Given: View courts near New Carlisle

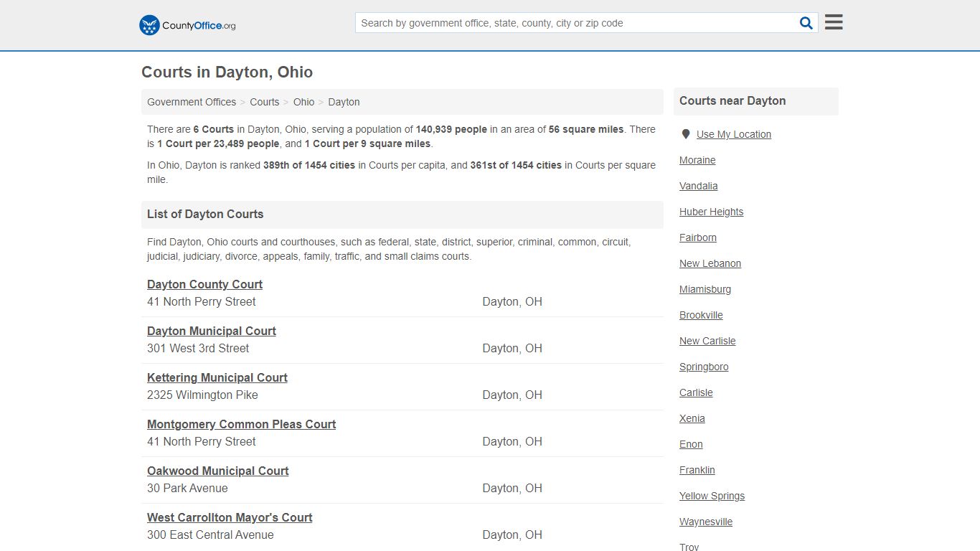Looking at the screenshot, I should click(707, 341).
